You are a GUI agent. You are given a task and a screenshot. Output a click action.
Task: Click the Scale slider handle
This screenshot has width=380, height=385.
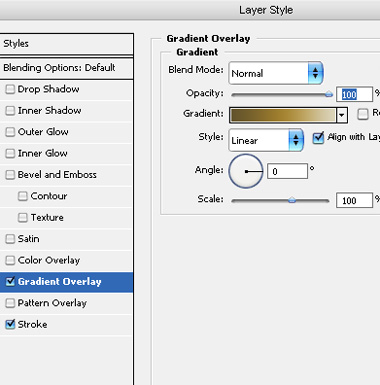coord(292,200)
